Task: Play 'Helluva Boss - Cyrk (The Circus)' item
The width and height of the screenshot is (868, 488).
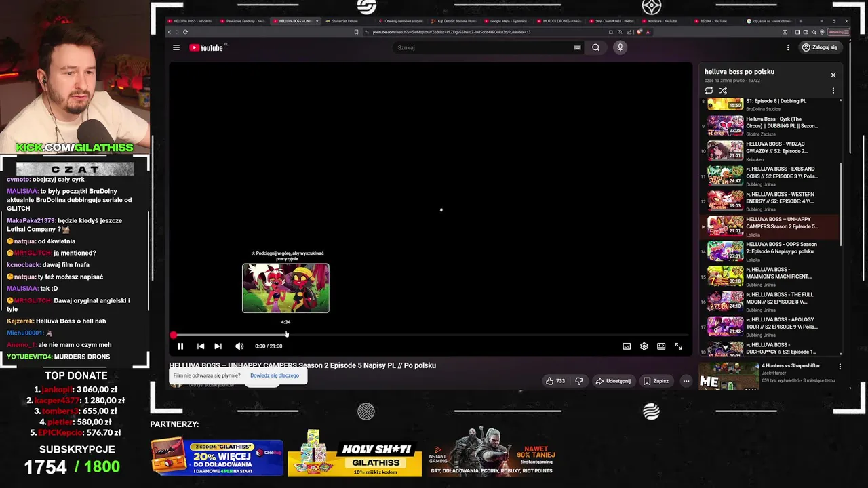Action: click(x=770, y=126)
